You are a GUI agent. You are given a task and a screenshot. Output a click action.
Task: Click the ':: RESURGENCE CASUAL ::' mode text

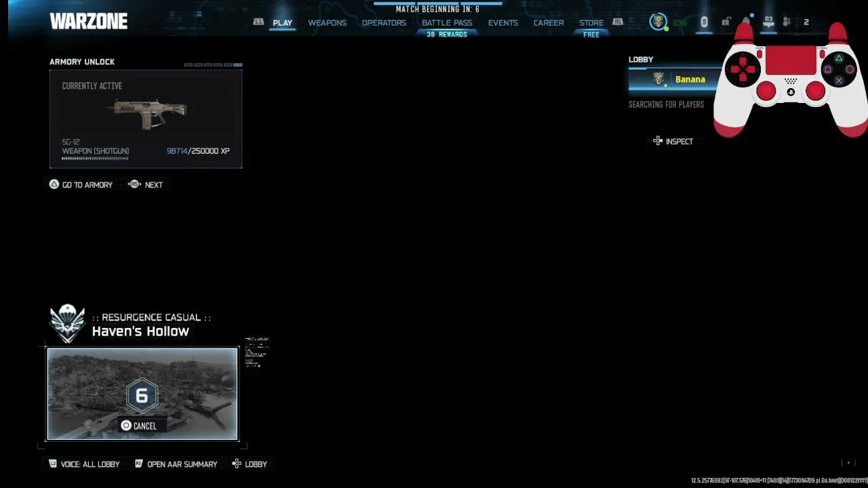tap(151, 317)
